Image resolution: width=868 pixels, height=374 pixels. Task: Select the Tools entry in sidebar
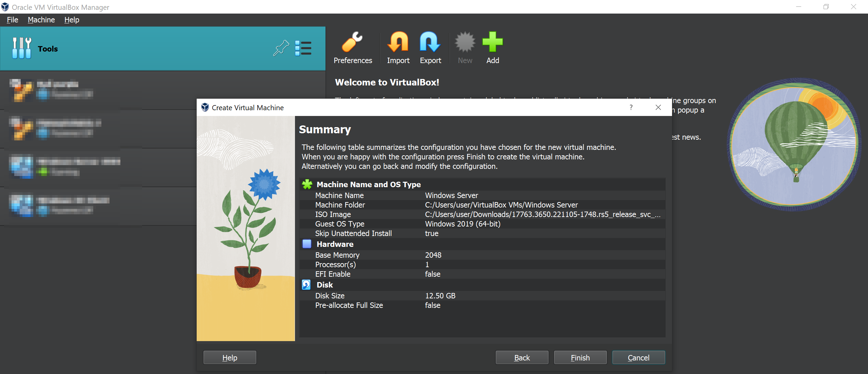[163, 48]
